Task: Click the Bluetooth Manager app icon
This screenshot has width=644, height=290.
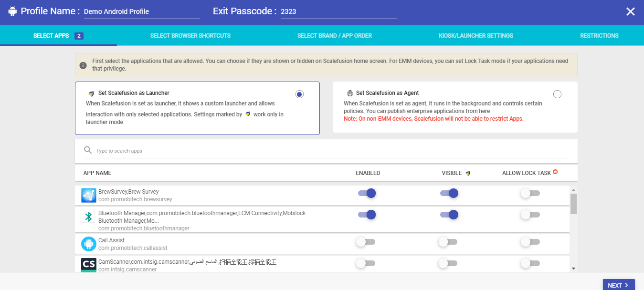Action: 89,217
